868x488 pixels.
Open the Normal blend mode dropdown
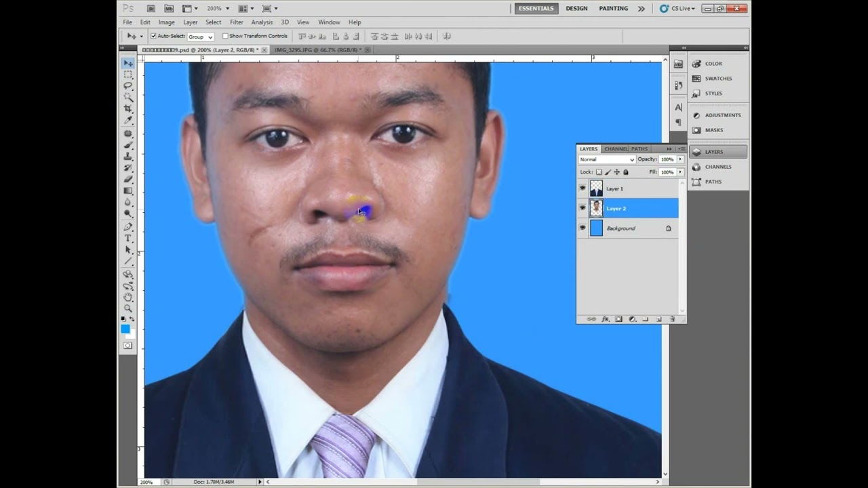607,160
